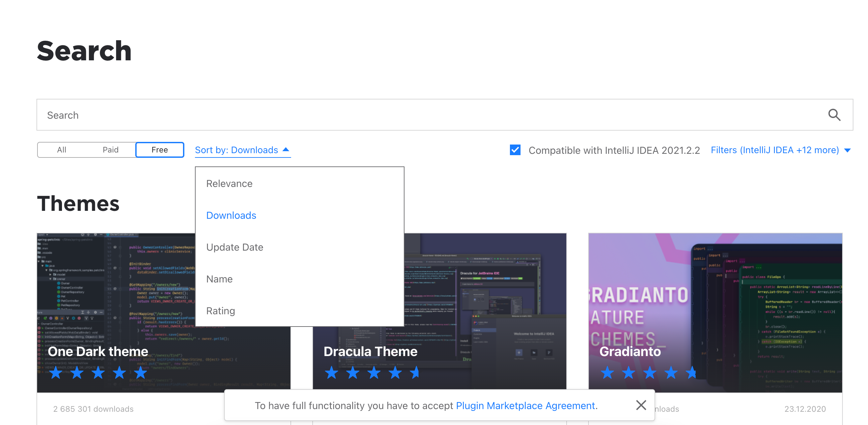Select the Paid pricing filter
This screenshot has height=425, width=868.
click(x=110, y=150)
